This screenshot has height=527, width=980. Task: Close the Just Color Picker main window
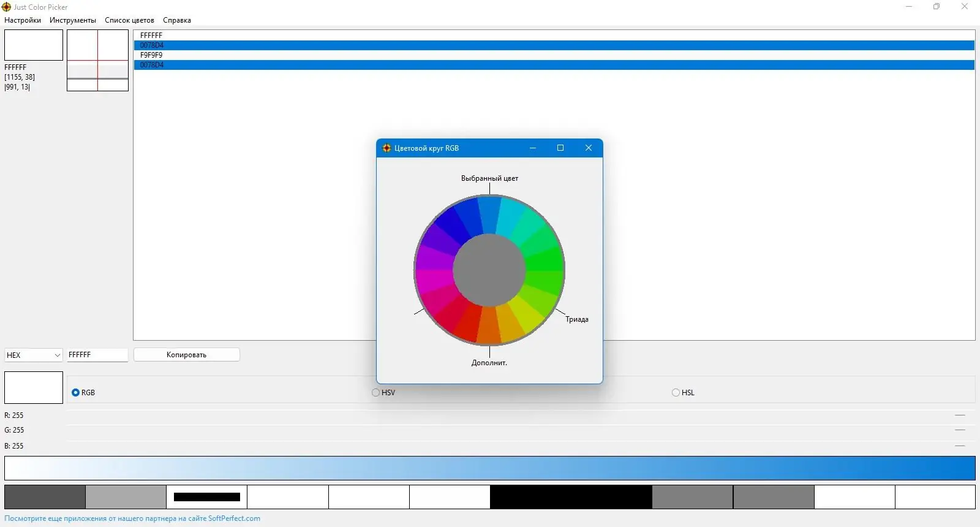coord(965,7)
